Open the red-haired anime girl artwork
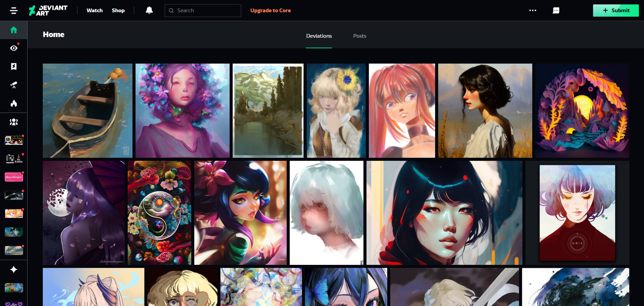Screen dimensions: 644x306 point(402,111)
